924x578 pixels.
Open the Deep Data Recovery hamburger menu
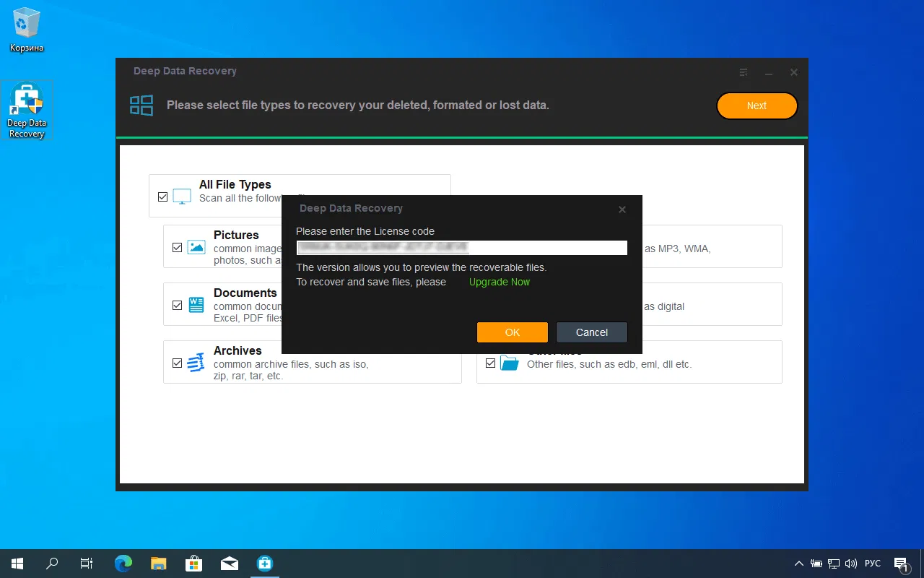pos(744,72)
